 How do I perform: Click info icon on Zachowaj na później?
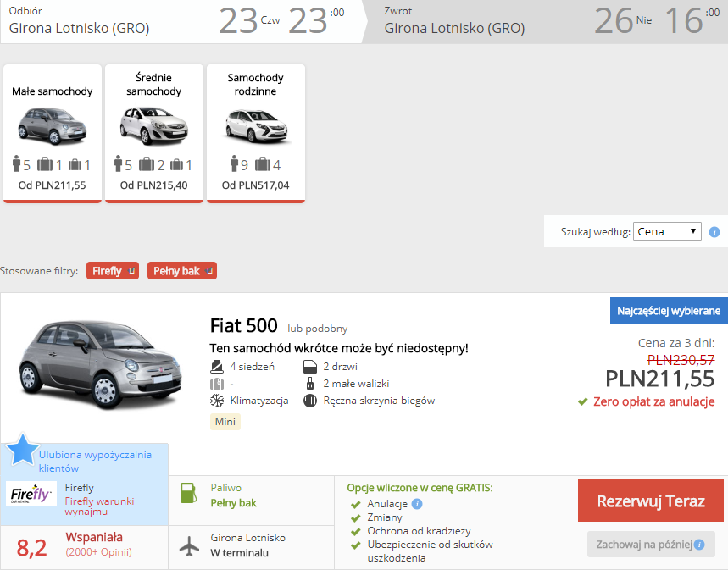pyautogui.click(x=699, y=545)
